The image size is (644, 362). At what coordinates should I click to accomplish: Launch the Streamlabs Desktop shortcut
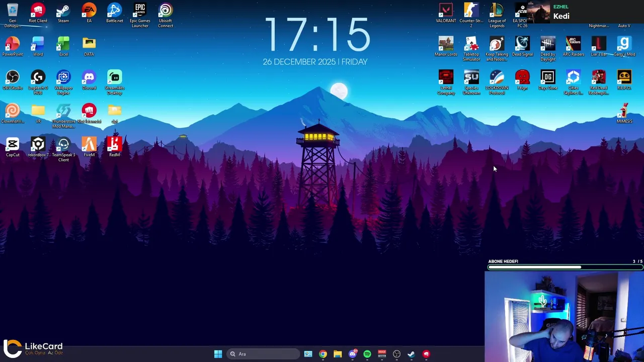pos(114,82)
